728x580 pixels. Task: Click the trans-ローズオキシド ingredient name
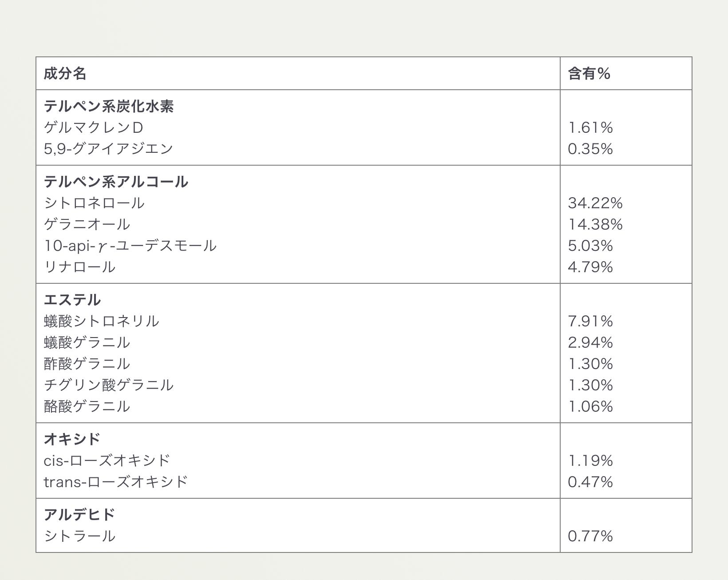tap(116, 482)
